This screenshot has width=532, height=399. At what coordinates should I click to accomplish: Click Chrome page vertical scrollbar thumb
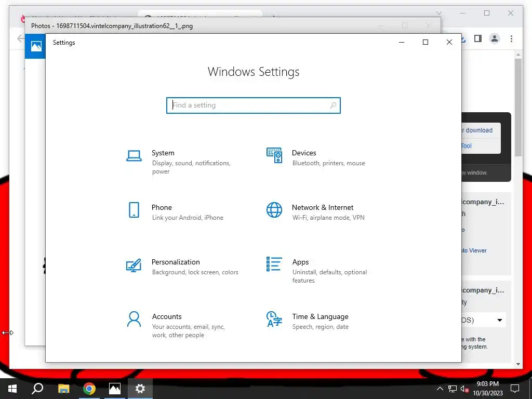coord(518,107)
